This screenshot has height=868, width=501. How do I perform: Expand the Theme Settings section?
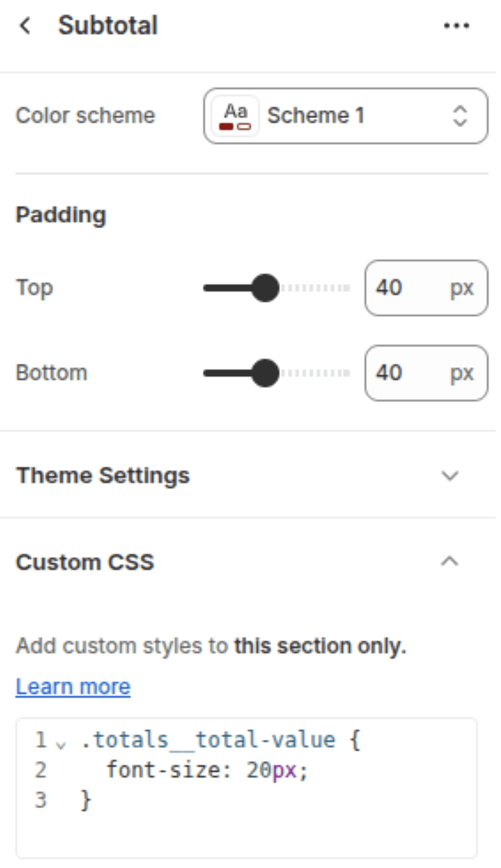[248, 475]
